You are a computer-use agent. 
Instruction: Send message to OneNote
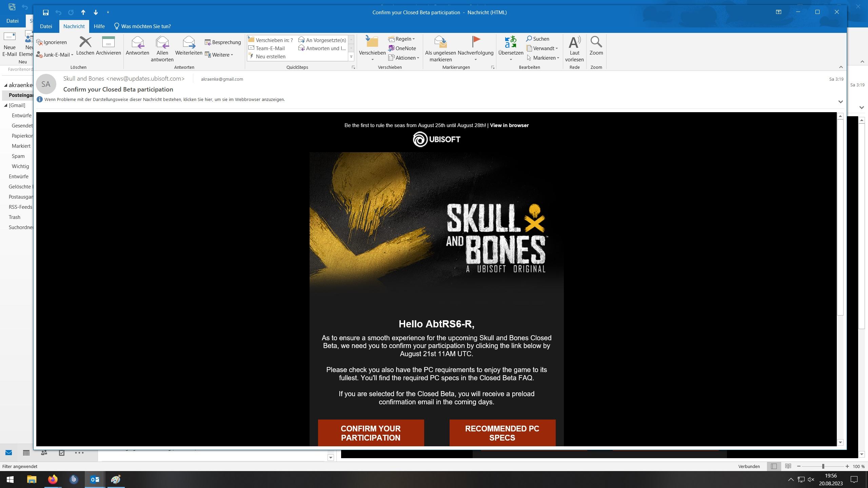(402, 48)
